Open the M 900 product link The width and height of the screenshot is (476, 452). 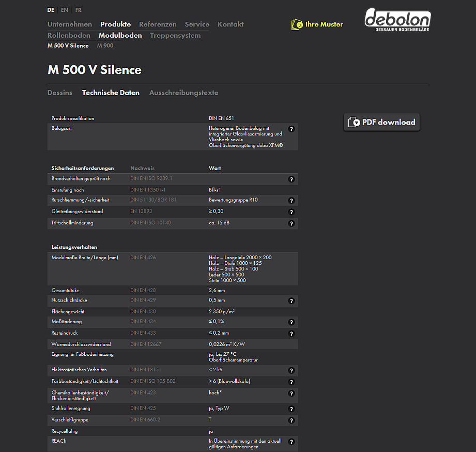click(105, 46)
